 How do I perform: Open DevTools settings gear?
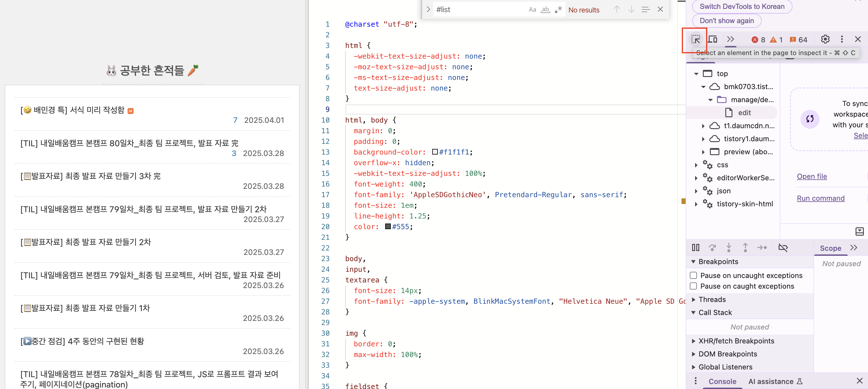[825, 39]
